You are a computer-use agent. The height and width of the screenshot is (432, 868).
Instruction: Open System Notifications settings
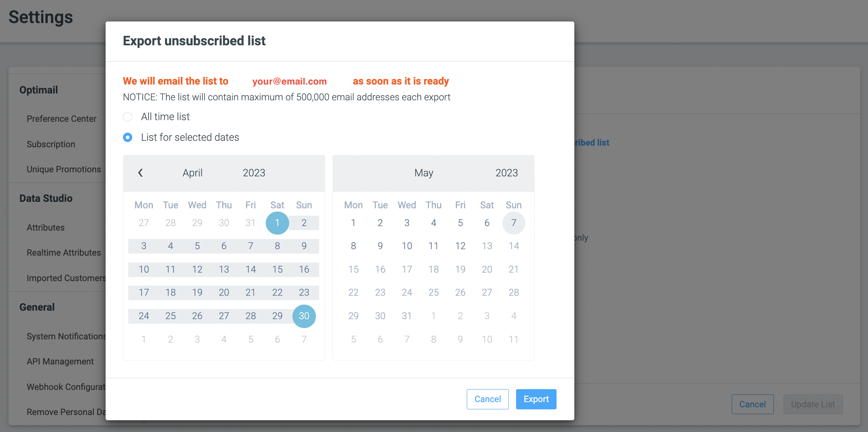coord(66,336)
